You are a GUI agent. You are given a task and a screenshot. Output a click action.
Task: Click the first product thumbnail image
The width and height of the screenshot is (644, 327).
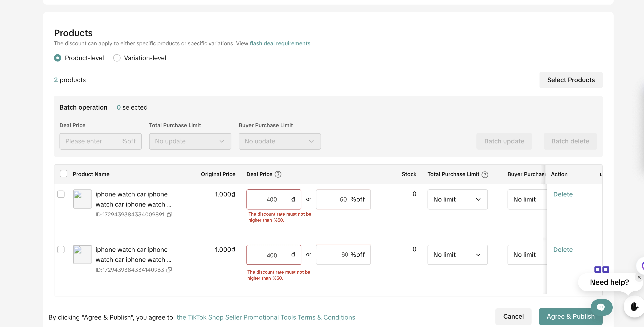click(x=82, y=199)
